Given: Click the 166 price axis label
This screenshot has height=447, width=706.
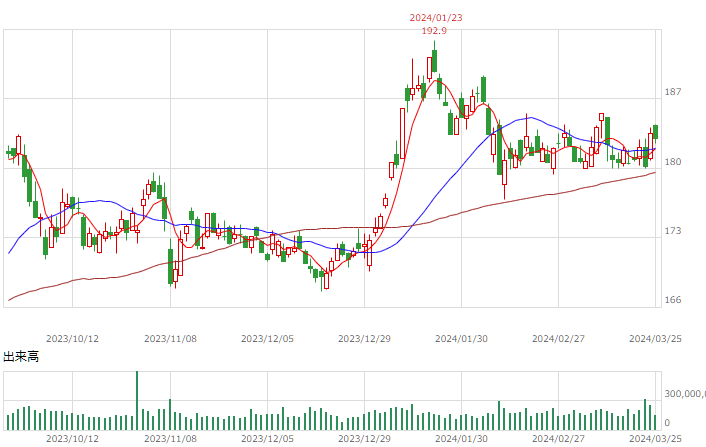Looking at the screenshot, I should (x=673, y=300).
